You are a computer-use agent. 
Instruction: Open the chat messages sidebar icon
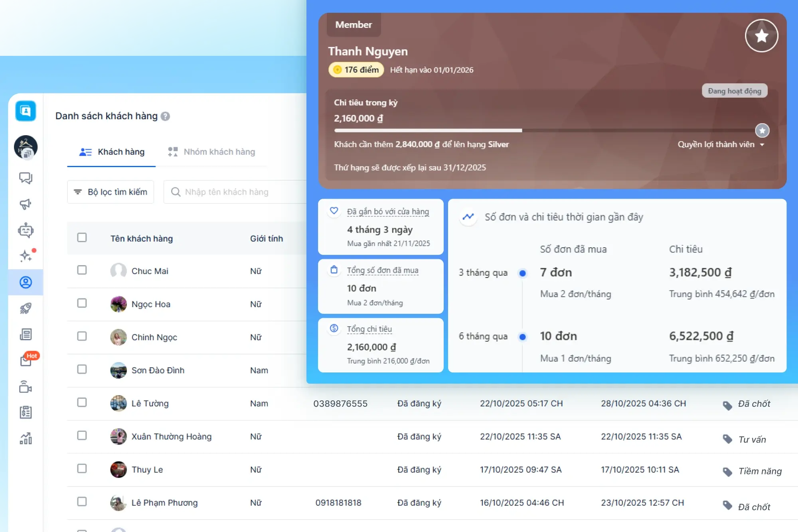click(x=26, y=178)
